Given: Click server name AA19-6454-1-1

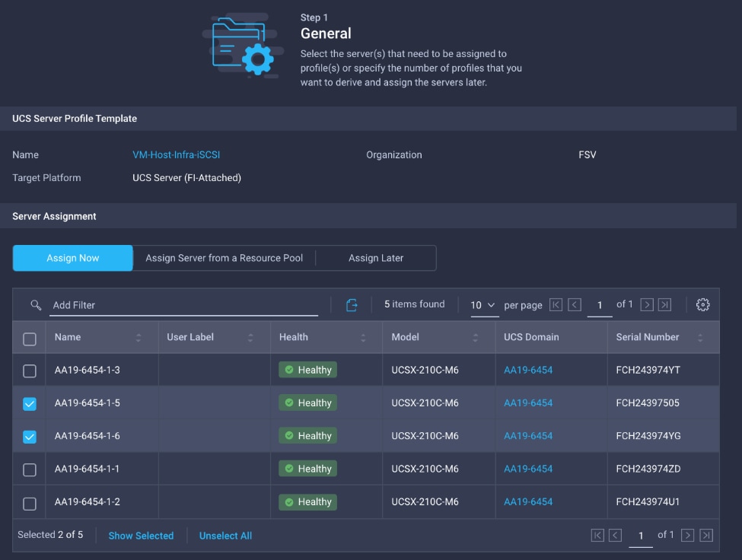Looking at the screenshot, I should tap(87, 469).
